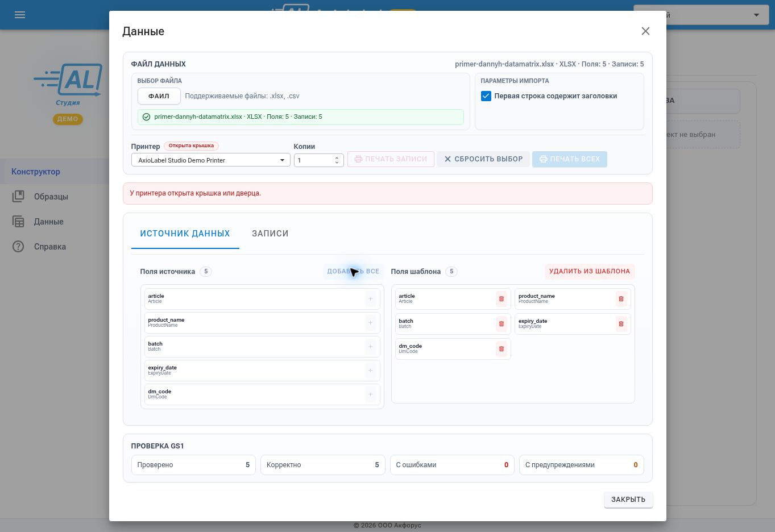Click the ФАЙЛ button
Viewport: 775px width, 532px height.
click(x=159, y=96)
